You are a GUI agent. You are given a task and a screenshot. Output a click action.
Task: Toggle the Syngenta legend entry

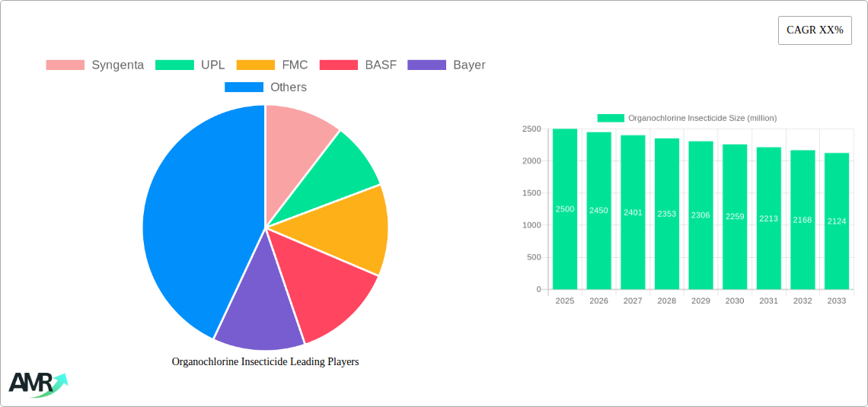[94, 65]
